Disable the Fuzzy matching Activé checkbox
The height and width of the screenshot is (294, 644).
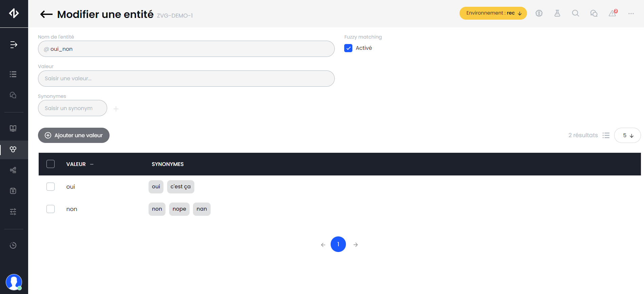[348, 48]
